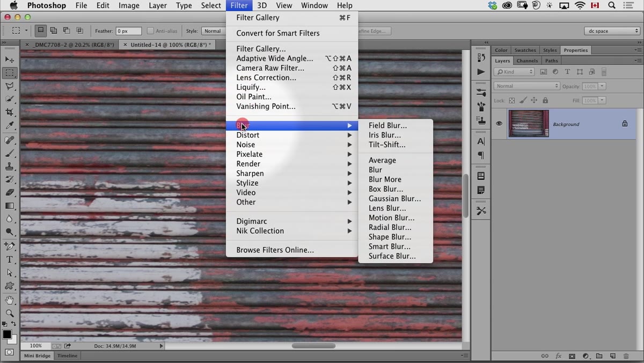Open the Paragraph panel icon
This screenshot has height=363, width=644.
[481, 156]
